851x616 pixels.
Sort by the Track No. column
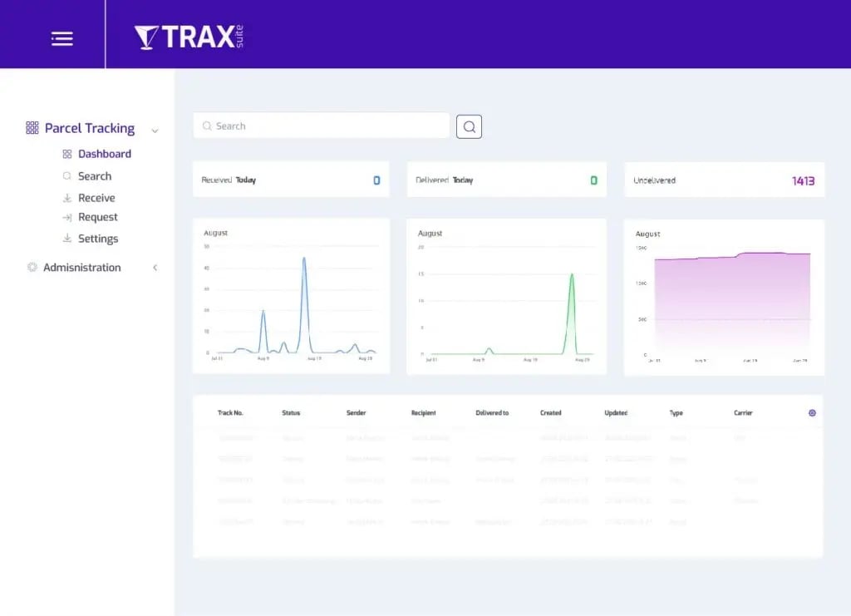pos(230,413)
